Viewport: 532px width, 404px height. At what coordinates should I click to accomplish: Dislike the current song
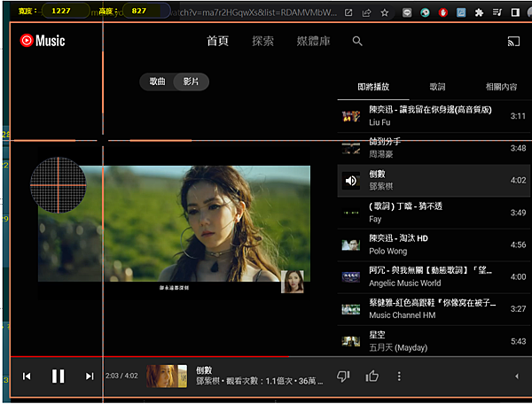(x=342, y=377)
